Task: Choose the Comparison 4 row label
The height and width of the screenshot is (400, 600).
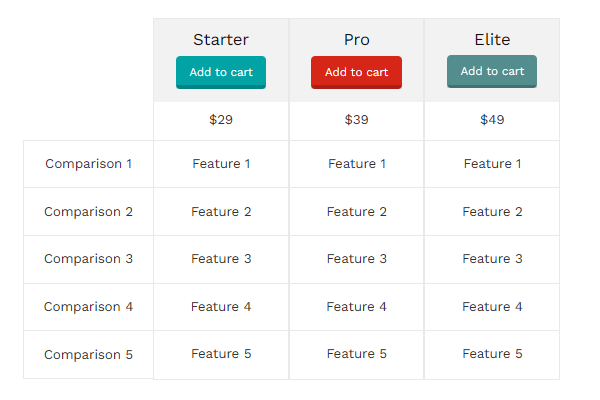Action: point(88,307)
